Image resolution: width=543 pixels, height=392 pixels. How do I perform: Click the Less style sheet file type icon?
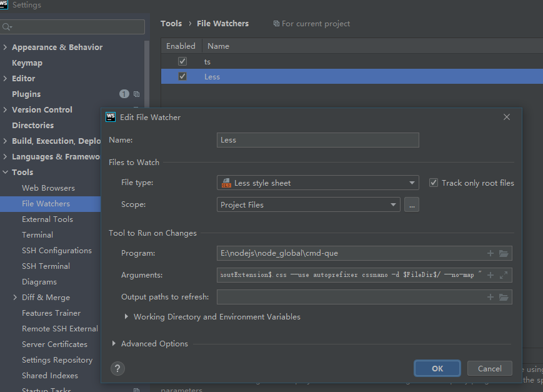point(226,183)
